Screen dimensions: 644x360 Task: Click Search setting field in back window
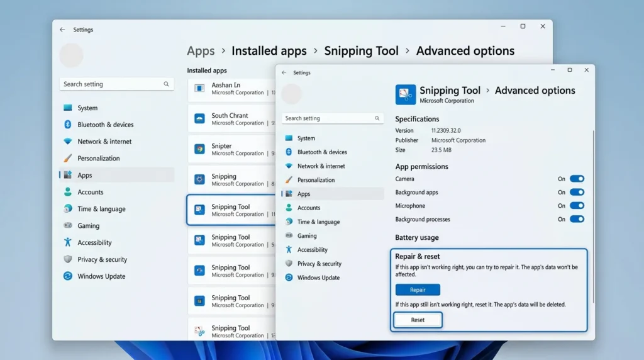(x=116, y=84)
